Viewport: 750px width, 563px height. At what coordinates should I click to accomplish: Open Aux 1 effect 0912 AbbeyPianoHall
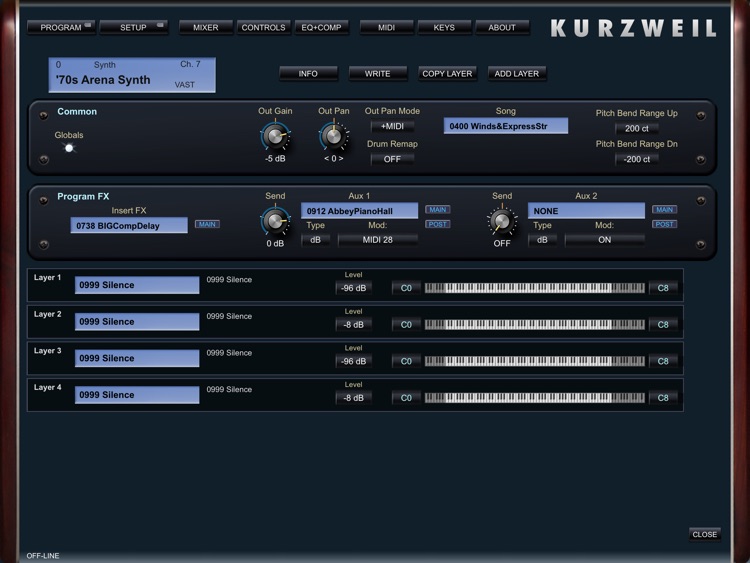359,211
